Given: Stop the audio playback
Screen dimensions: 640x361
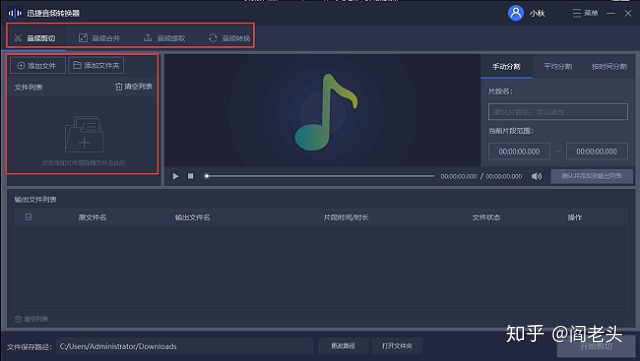Looking at the screenshot, I should [190, 176].
